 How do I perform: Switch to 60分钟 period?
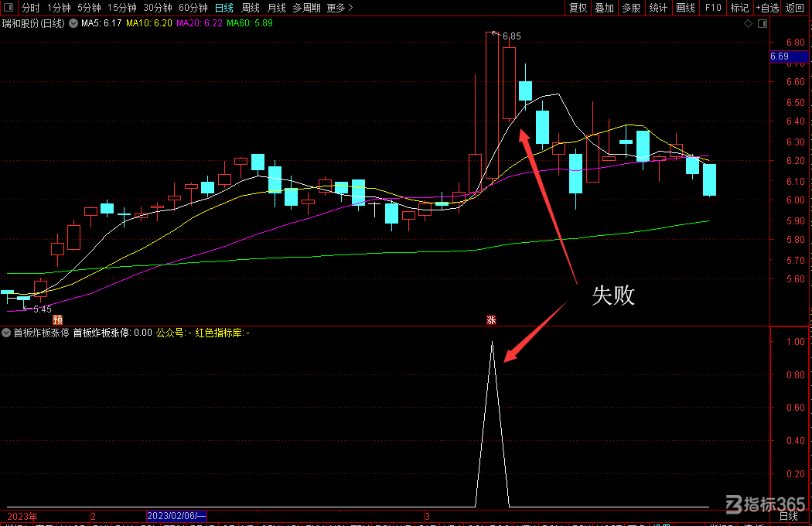click(x=193, y=8)
